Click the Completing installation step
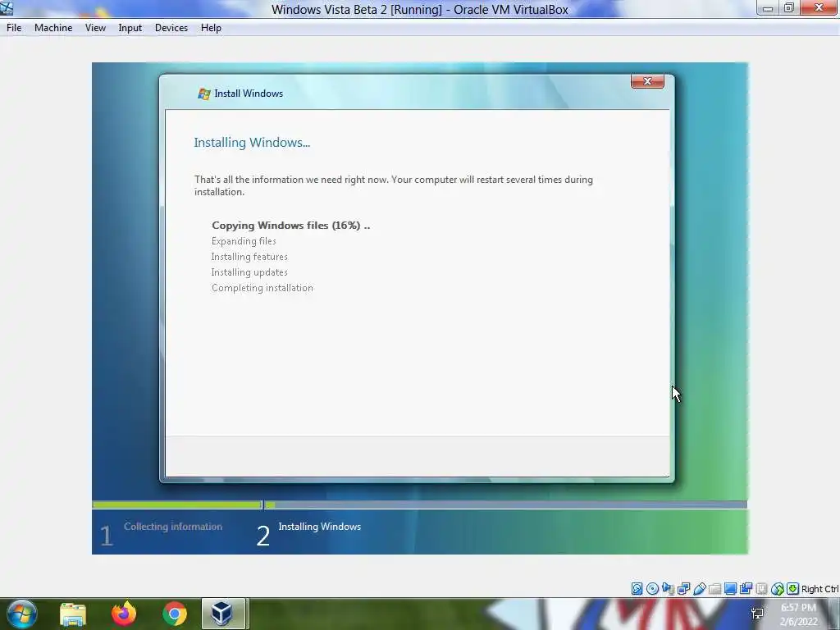 point(262,288)
